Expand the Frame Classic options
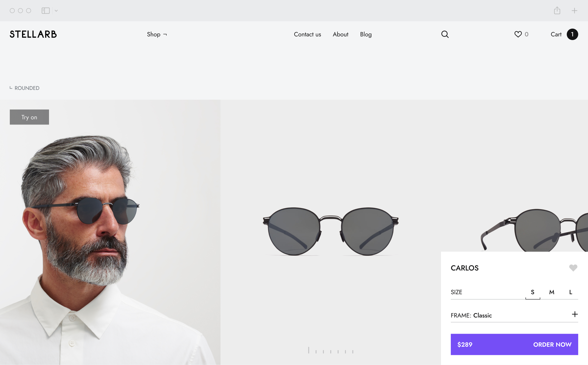 (x=575, y=314)
